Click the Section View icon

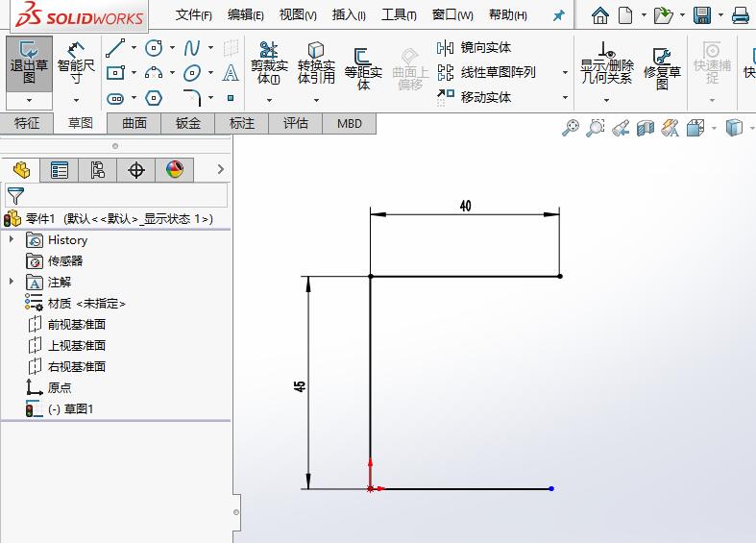[646, 128]
